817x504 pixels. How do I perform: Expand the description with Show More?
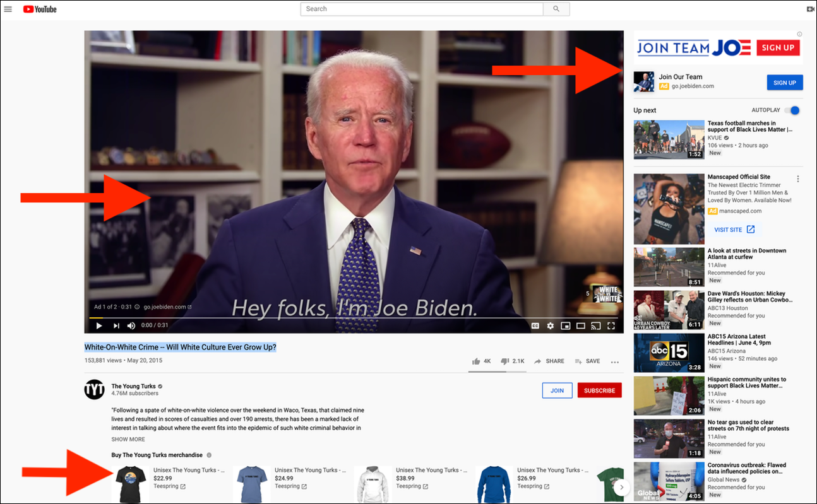click(x=128, y=439)
